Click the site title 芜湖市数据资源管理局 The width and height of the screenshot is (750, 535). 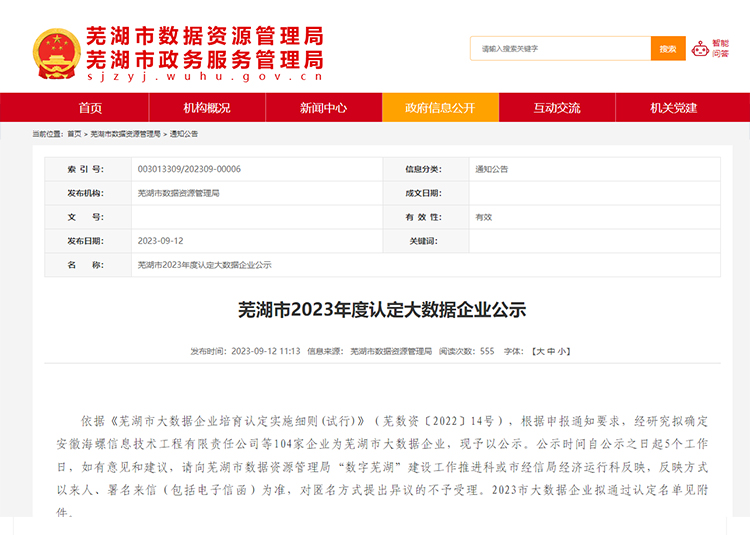[x=205, y=36]
